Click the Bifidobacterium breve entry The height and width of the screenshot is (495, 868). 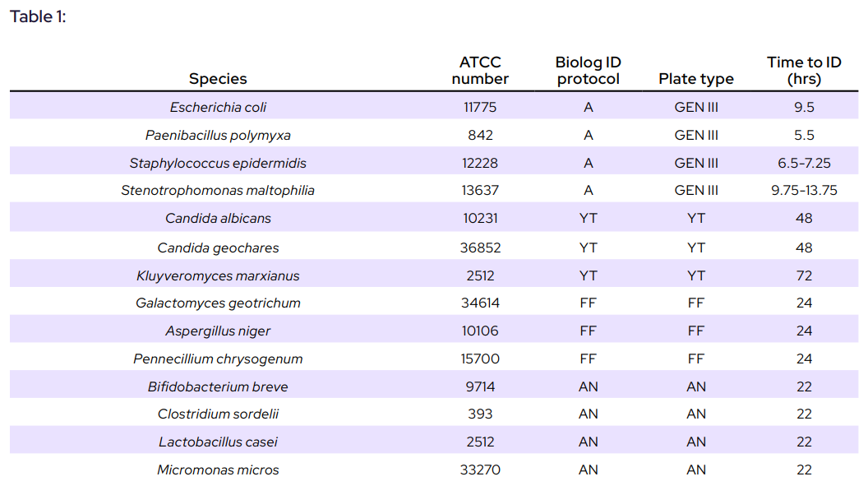point(218,386)
